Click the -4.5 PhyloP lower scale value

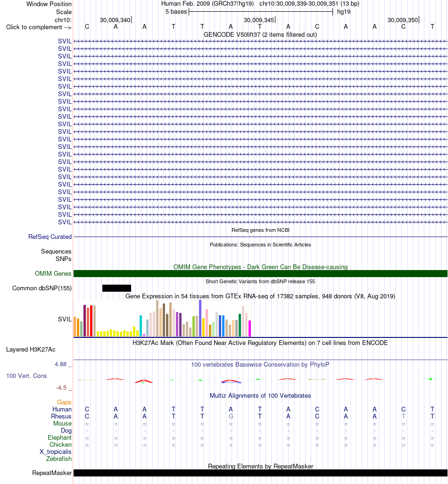tap(61, 388)
